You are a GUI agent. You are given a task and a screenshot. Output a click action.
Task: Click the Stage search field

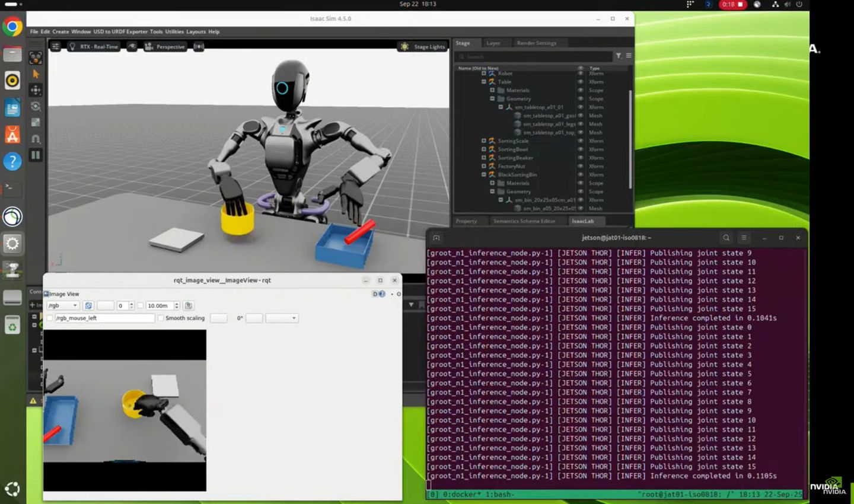pyautogui.click(x=534, y=56)
